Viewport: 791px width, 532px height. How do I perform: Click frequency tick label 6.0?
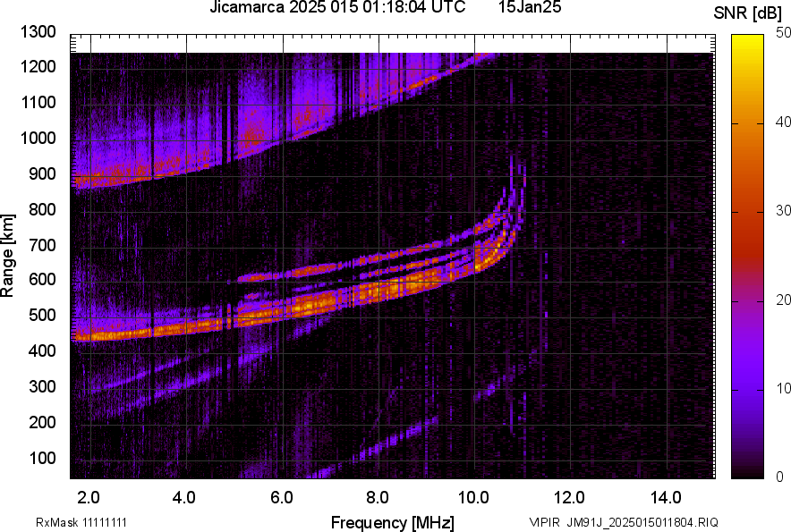(282, 497)
